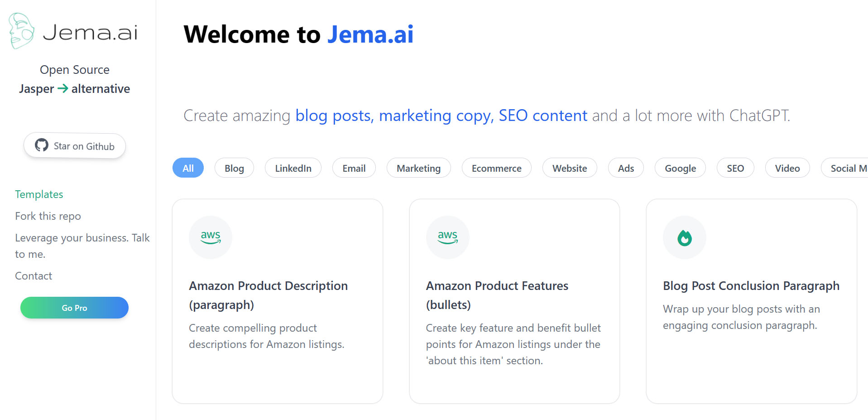The width and height of the screenshot is (868, 420).
Task: Open the Templates sidebar link
Action: tap(39, 194)
